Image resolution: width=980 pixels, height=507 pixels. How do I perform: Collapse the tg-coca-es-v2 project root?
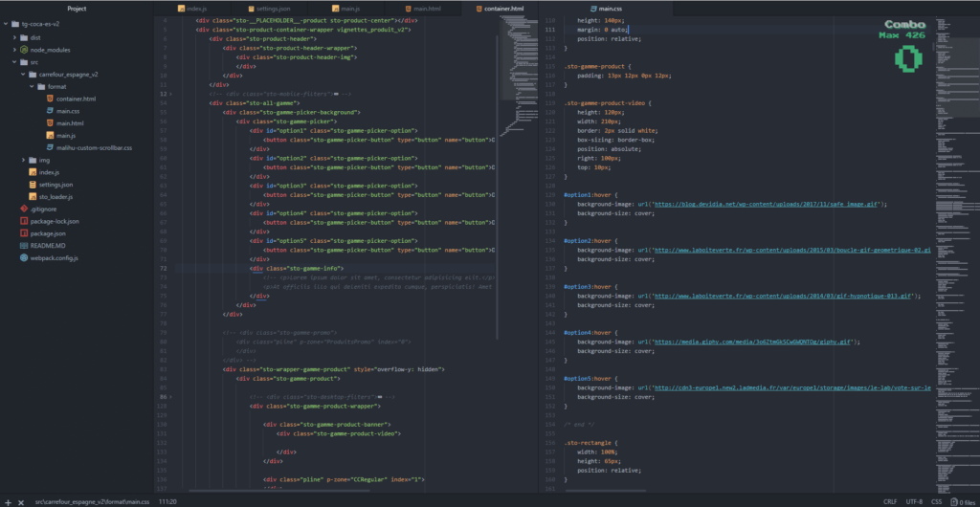tap(6, 25)
